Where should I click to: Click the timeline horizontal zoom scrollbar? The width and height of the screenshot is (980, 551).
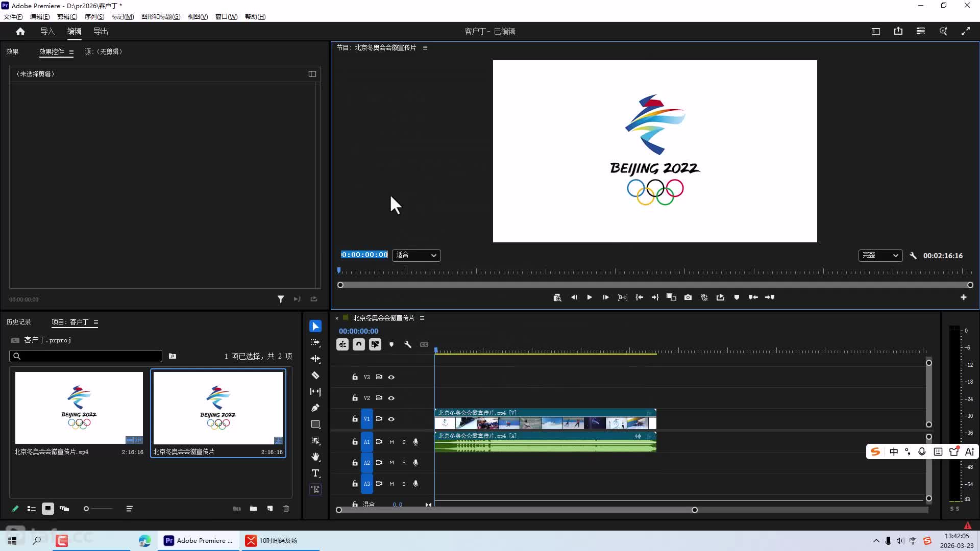517,510
